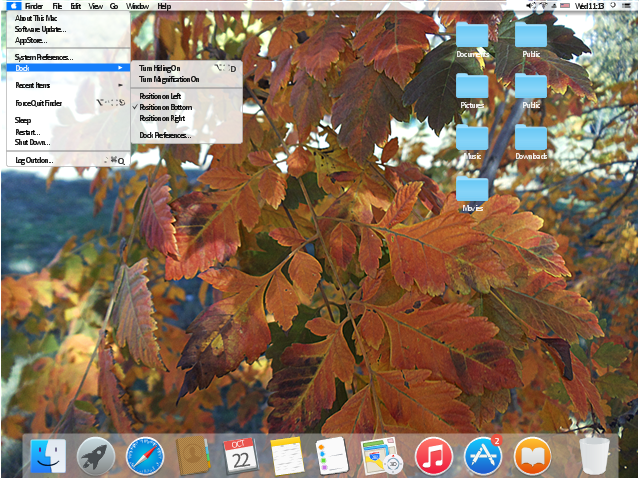The image size is (640, 479).
Task: Choose Position on Right for Dock
Action: (x=162, y=118)
